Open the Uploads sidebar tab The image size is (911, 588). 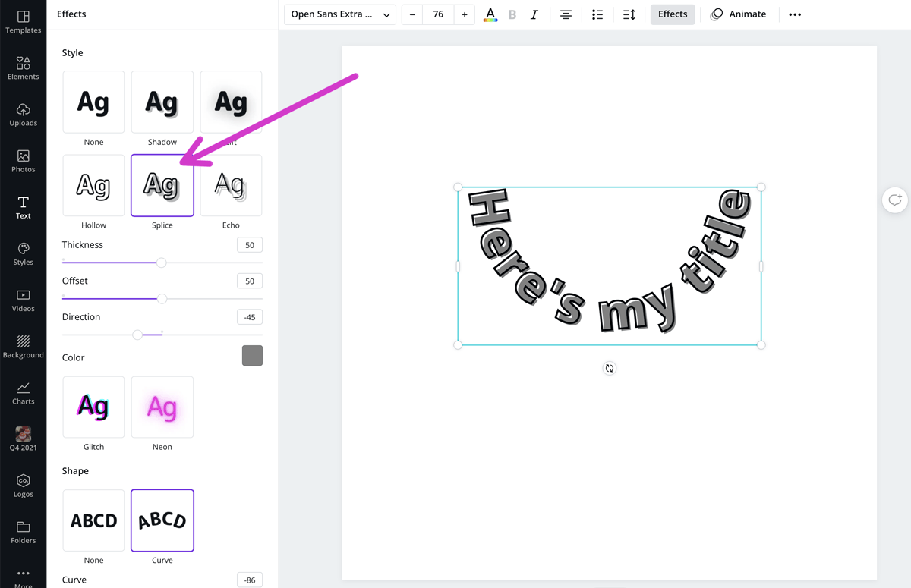click(x=23, y=115)
